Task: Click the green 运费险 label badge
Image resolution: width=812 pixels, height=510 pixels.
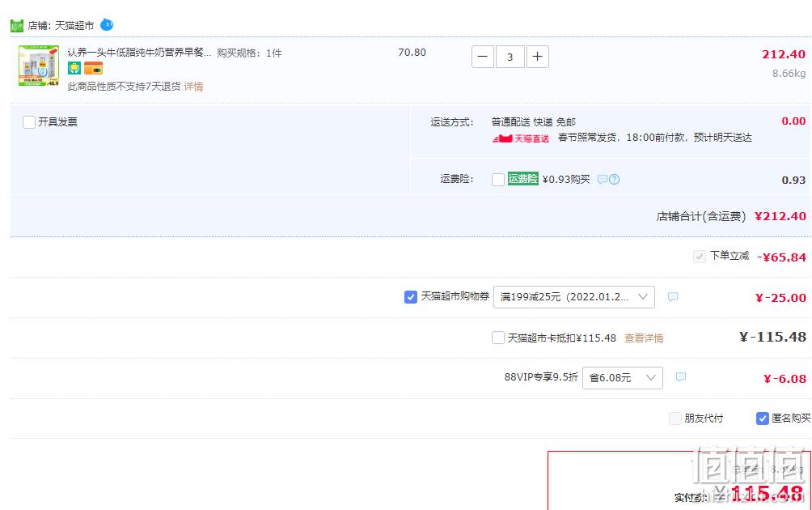Action: (523, 178)
